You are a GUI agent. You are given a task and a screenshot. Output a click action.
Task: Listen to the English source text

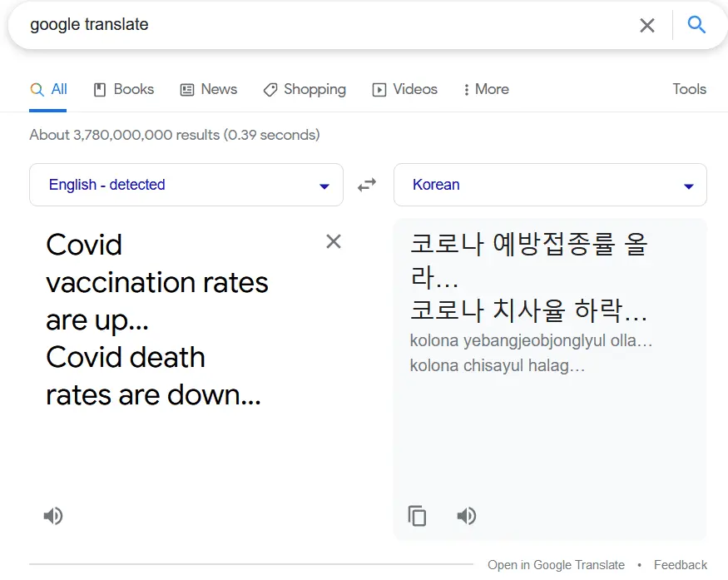(x=53, y=516)
